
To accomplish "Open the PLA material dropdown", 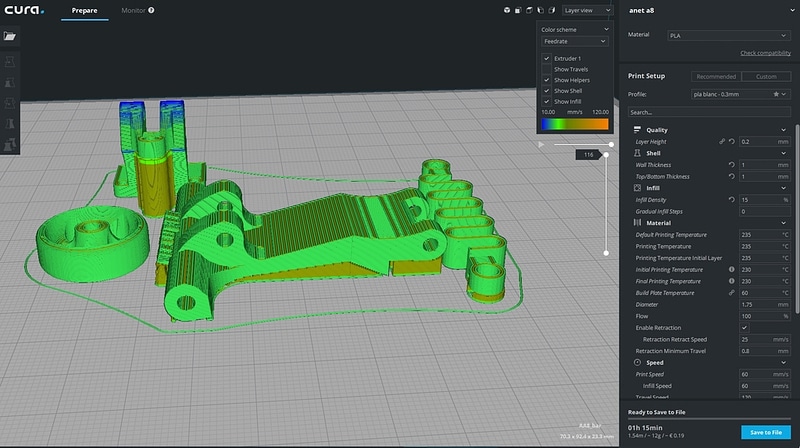I will pyautogui.click(x=729, y=36).
